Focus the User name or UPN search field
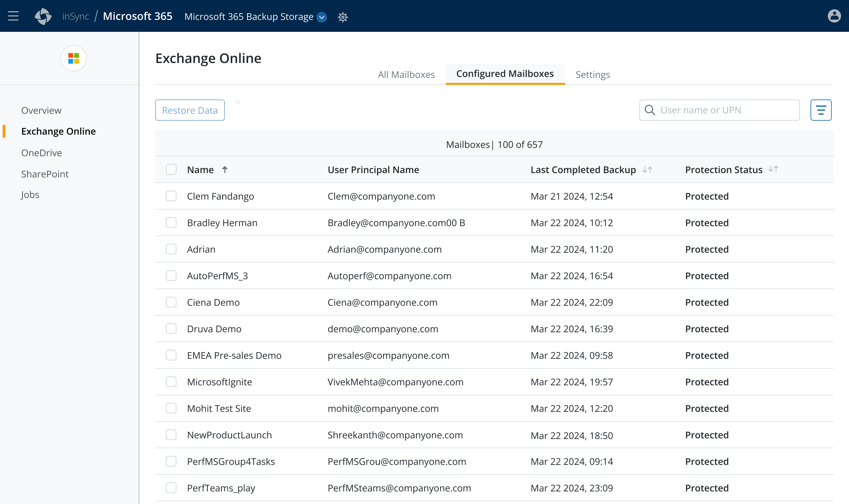The width and height of the screenshot is (849, 504). point(727,110)
